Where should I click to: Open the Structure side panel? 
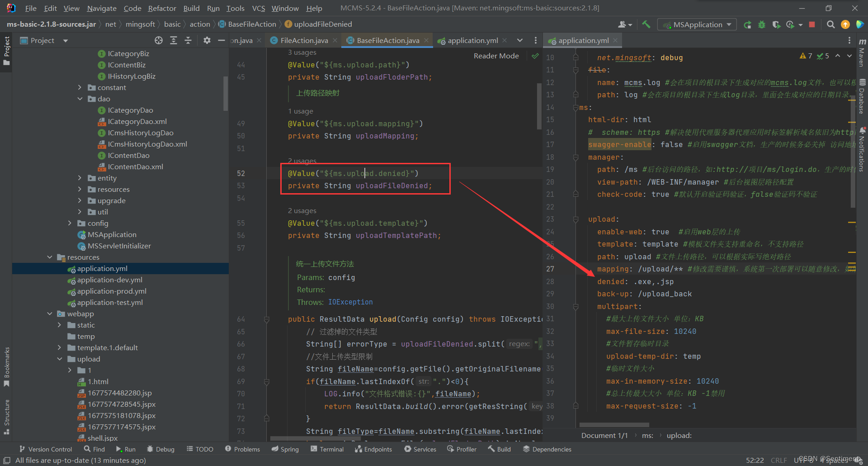6,416
